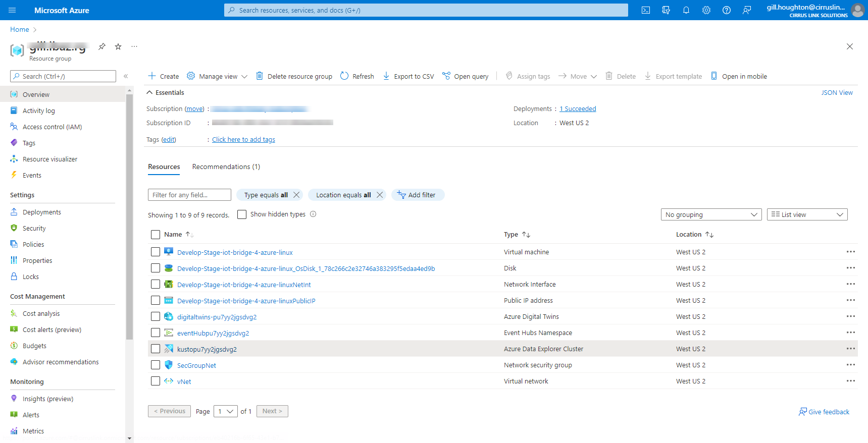Open portal settings gear icon
The image size is (868, 443).
[706, 10]
